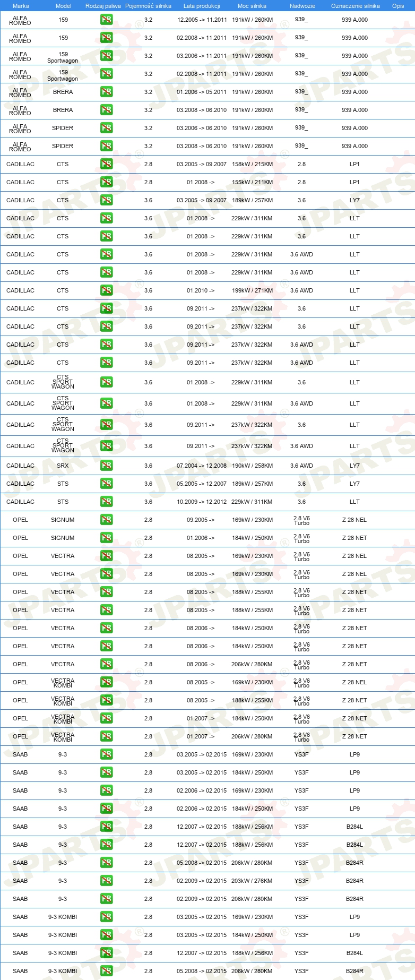Click fuel icon in Opel Vectra 206kW non-Kombi row
This screenshot has height=980, width=415.
pyautogui.click(x=106, y=664)
